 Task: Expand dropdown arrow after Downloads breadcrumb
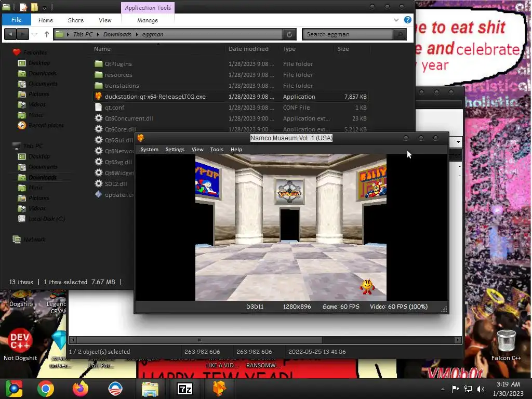pyautogui.click(x=137, y=34)
